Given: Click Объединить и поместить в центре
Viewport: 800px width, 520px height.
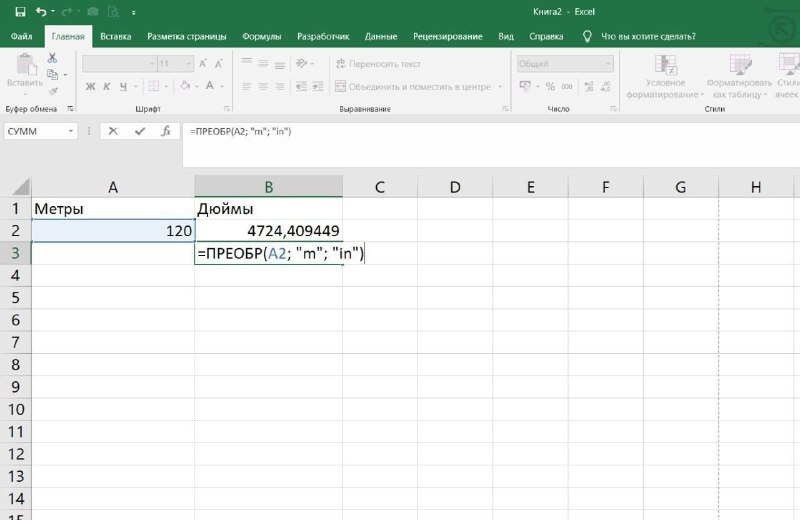Looking at the screenshot, I should click(412, 87).
